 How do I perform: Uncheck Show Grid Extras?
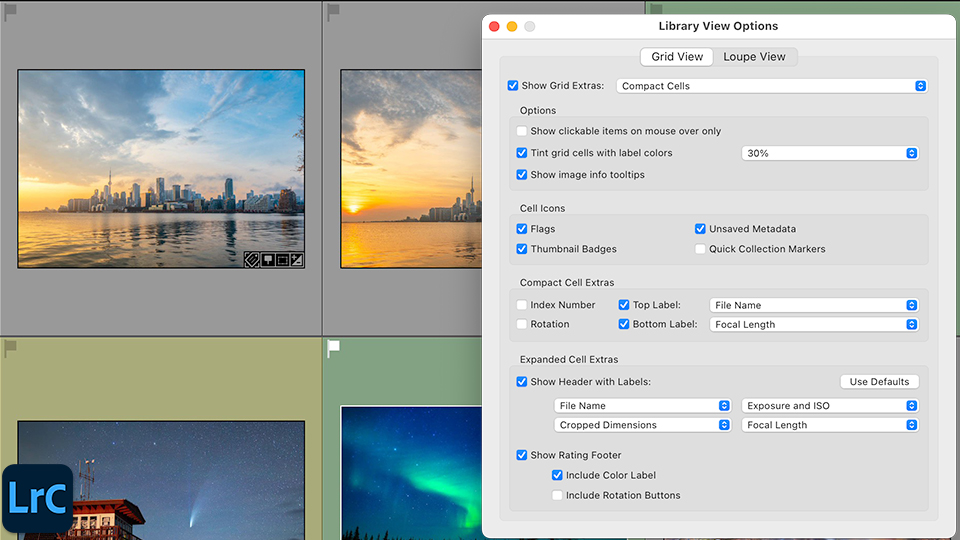click(513, 86)
